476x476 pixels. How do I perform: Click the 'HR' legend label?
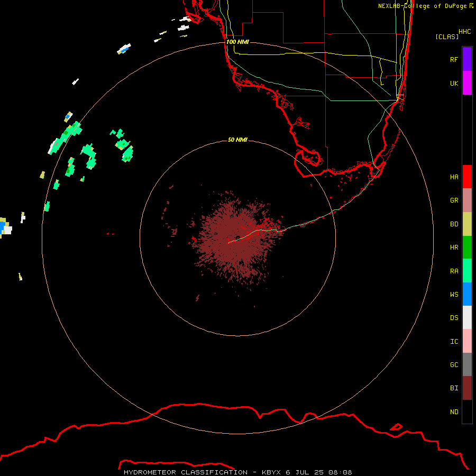coord(454,248)
